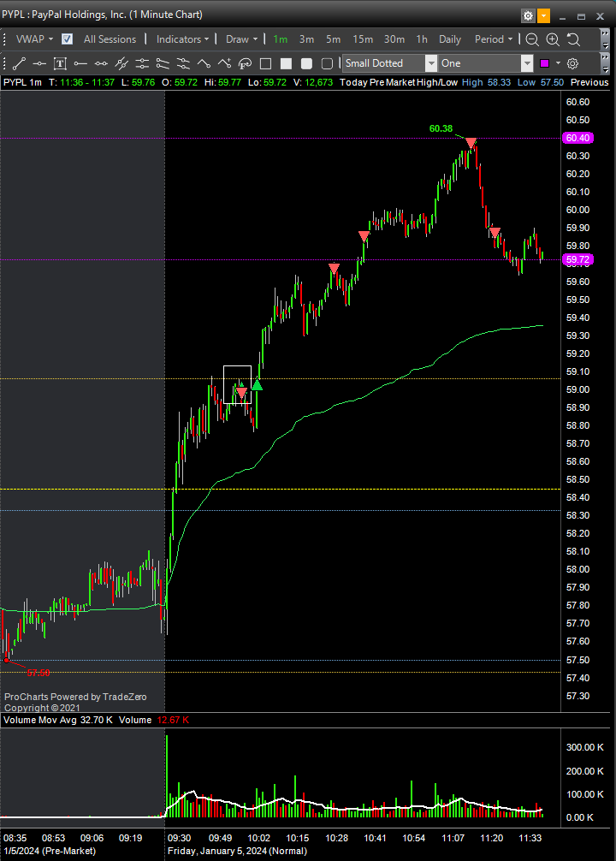Screen dimensions: 616x861
Task: Zoom out the chart with minus magnifier
Action: (x=532, y=39)
